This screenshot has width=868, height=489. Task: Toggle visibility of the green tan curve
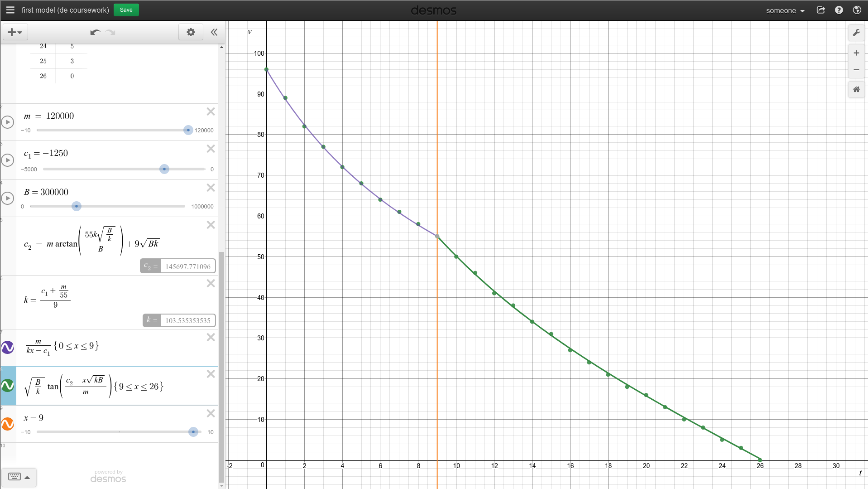point(8,386)
